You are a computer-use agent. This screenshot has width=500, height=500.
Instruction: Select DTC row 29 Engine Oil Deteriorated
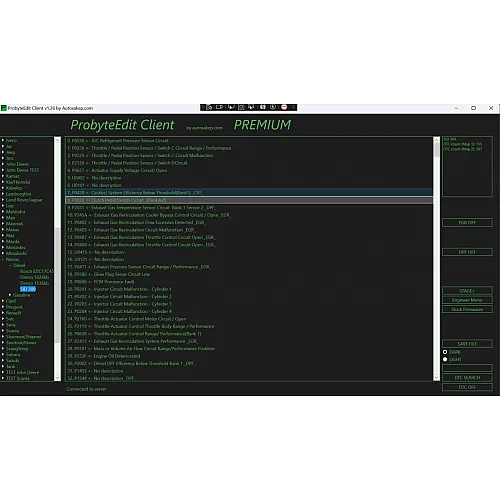(249, 356)
